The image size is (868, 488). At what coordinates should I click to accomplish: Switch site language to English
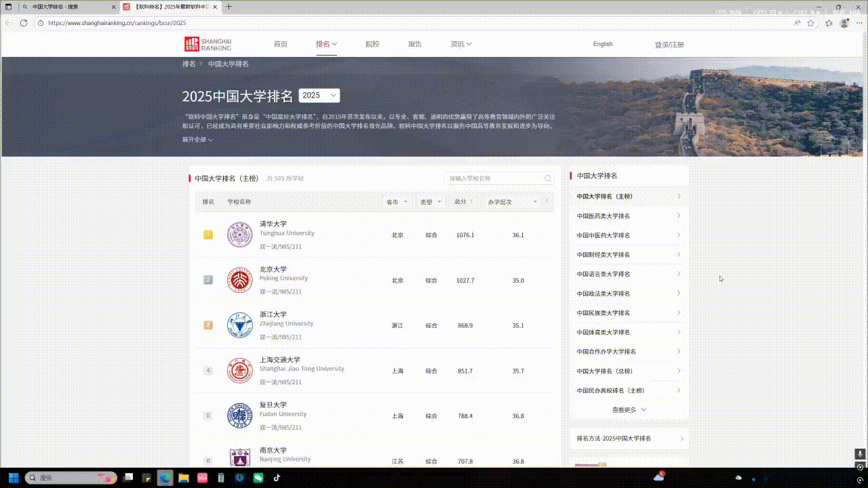603,44
